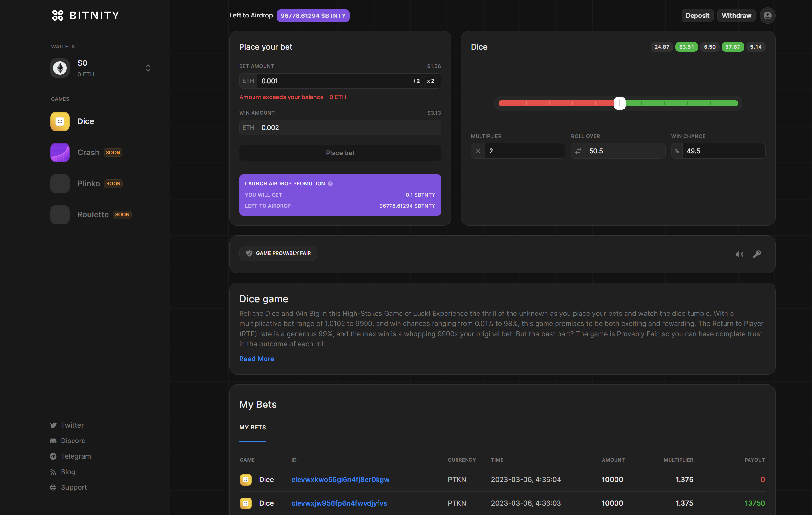The width and height of the screenshot is (812, 515).
Task: Click the win chance percent icon
Action: pyautogui.click(x=677, y=151)
